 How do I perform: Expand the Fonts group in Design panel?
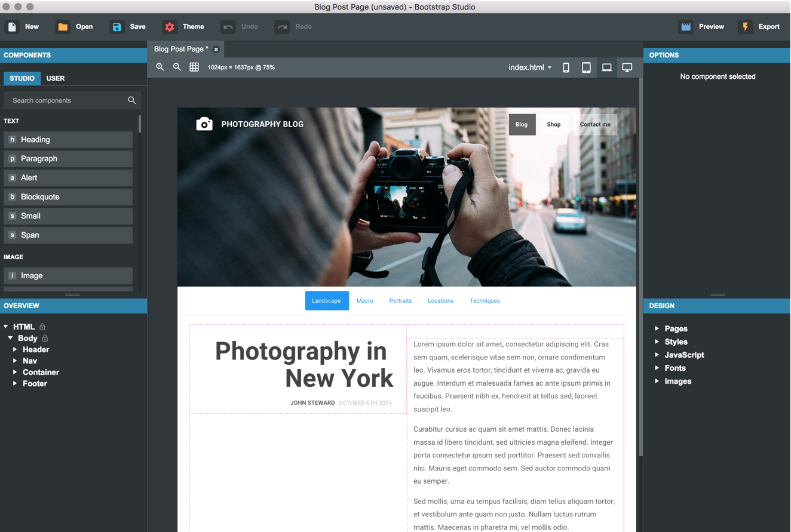(657, 368)
